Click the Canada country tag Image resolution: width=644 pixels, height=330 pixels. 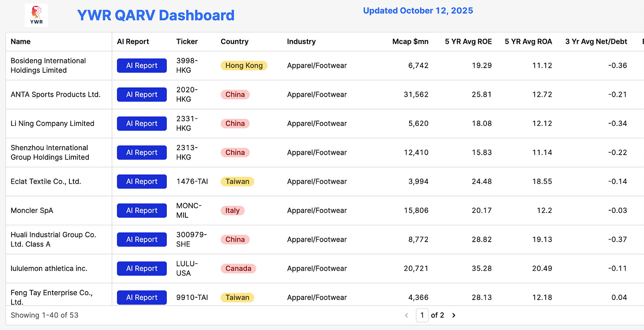click(x=238, y=269)
